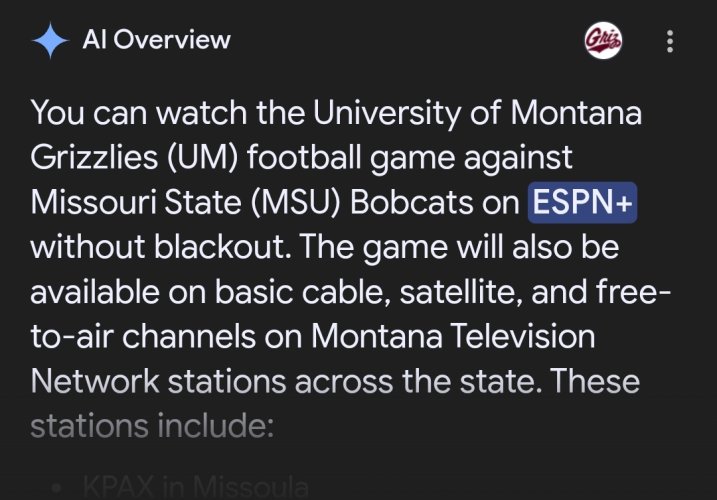
Task: Follow the highlighted ESPN+ link
Action: tap(583, 202)
